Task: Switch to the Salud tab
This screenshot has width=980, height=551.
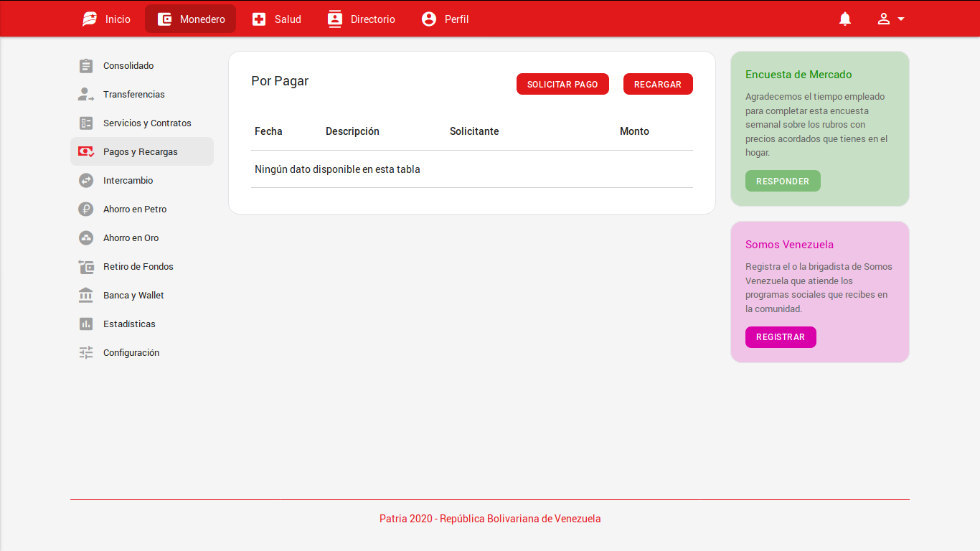Action: click(x=276, y=19)
